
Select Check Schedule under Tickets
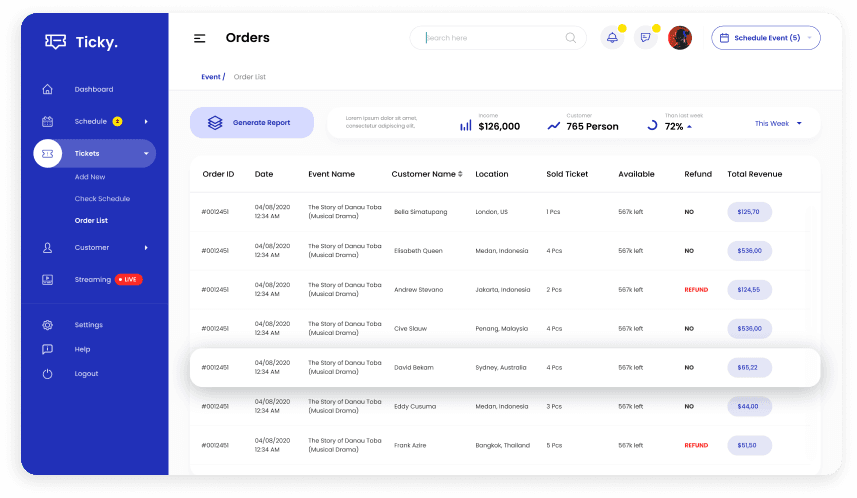[x=102, y=198]
